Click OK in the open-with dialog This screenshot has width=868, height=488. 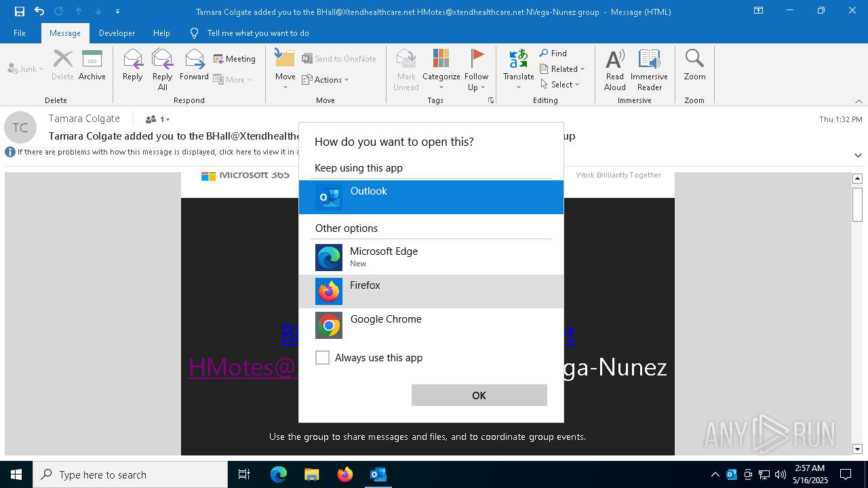click(479, 395)
